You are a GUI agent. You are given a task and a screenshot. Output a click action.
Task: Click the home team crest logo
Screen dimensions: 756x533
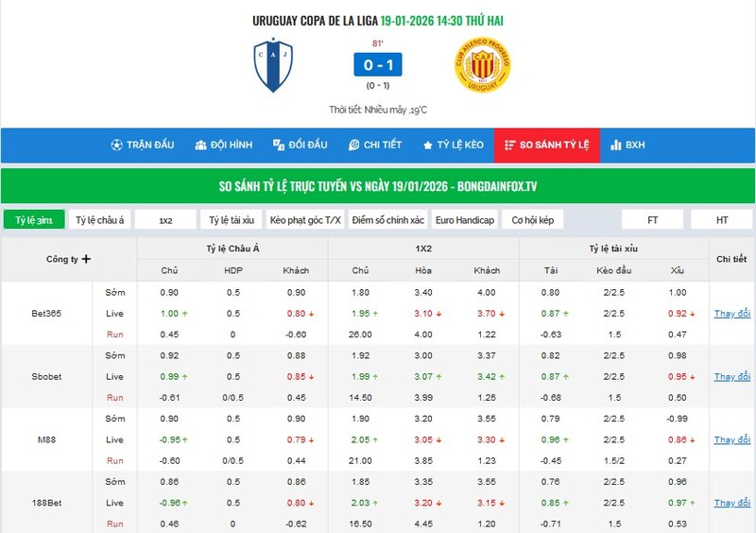tap(273, 65)
